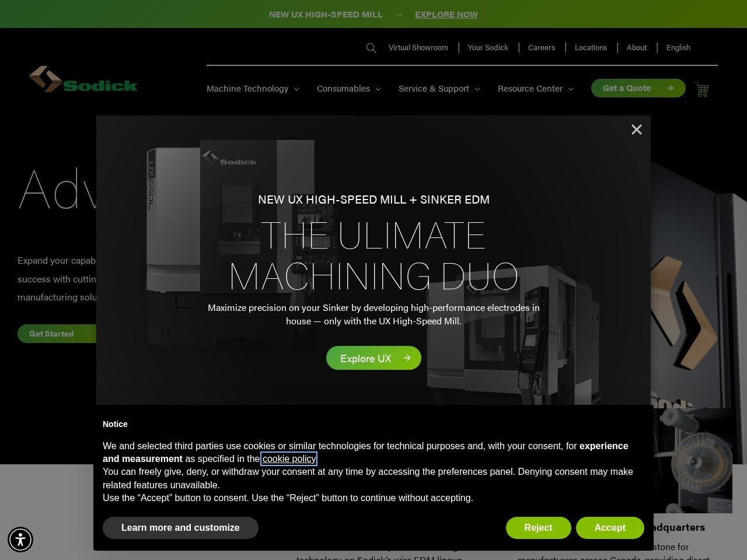Click Learn more and customize
Viewport: 747px width, 560px height.
coord(180,527)
